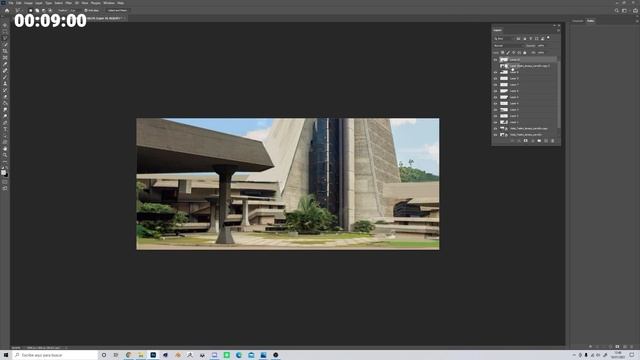The image size is (640, 360).
Task: Open the Filter menu
Action: pos(69,3)
